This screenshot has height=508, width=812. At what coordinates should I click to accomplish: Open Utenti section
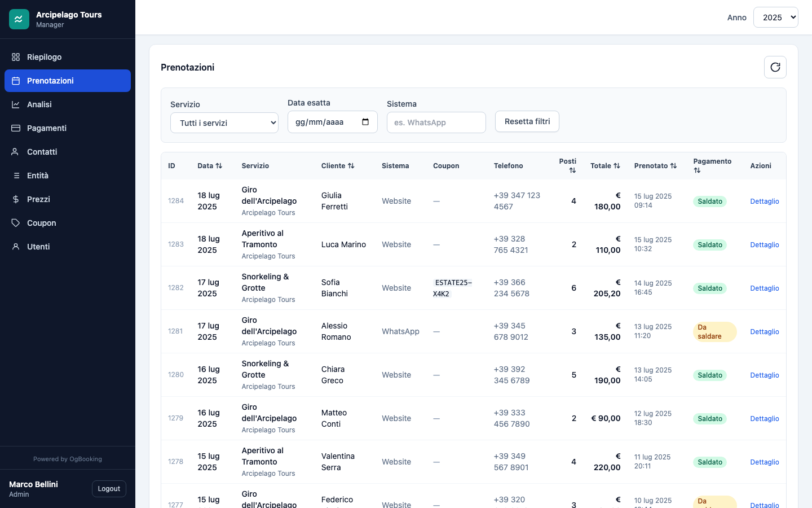coord(68,247)
